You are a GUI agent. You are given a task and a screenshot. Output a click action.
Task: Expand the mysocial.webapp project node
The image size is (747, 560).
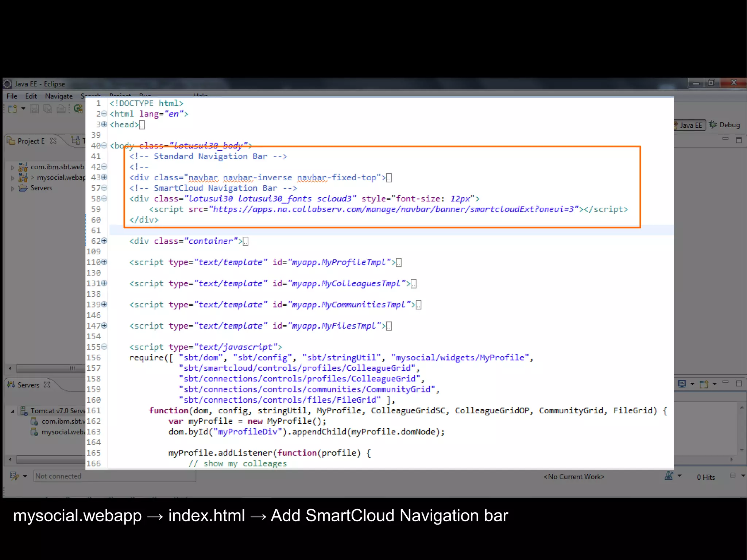(13, 178)
